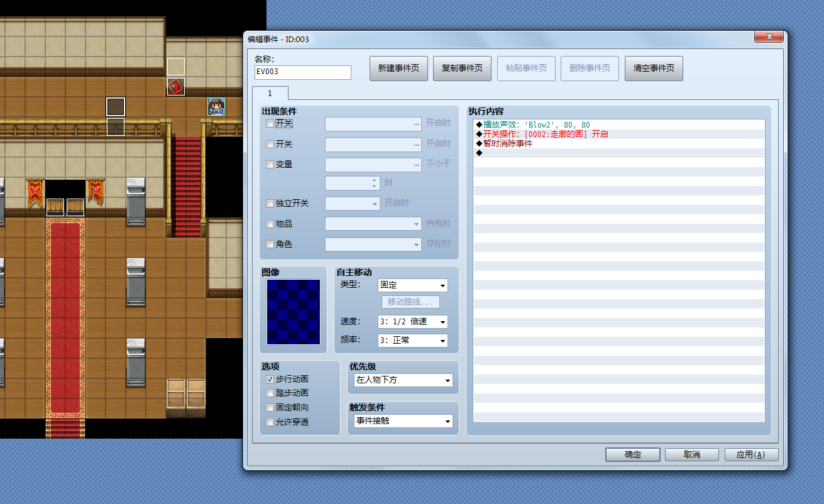Enable the 固定朝向 option

[x=270, y=408]
